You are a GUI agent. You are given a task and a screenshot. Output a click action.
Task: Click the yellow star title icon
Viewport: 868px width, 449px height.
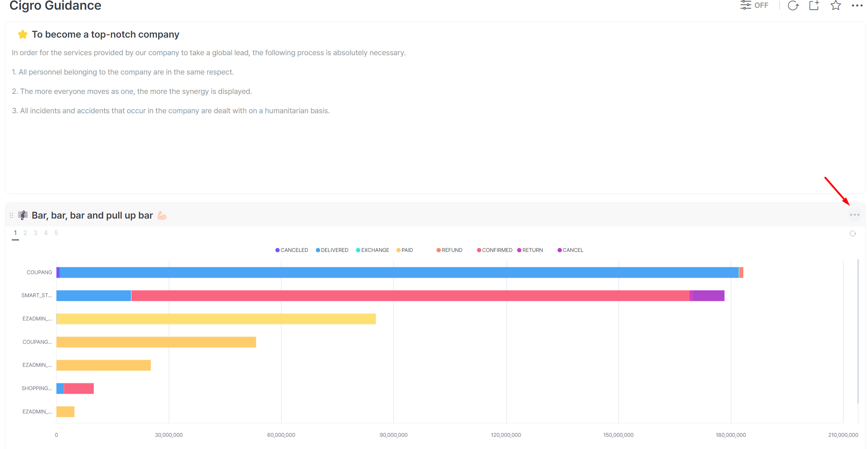(x=23, y=34)
